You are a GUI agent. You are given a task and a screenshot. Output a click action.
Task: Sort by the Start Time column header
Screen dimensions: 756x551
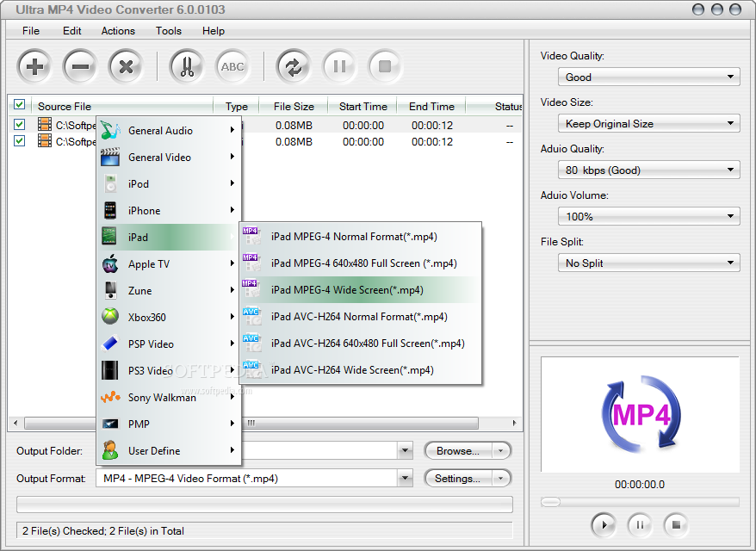coord(363,106)
